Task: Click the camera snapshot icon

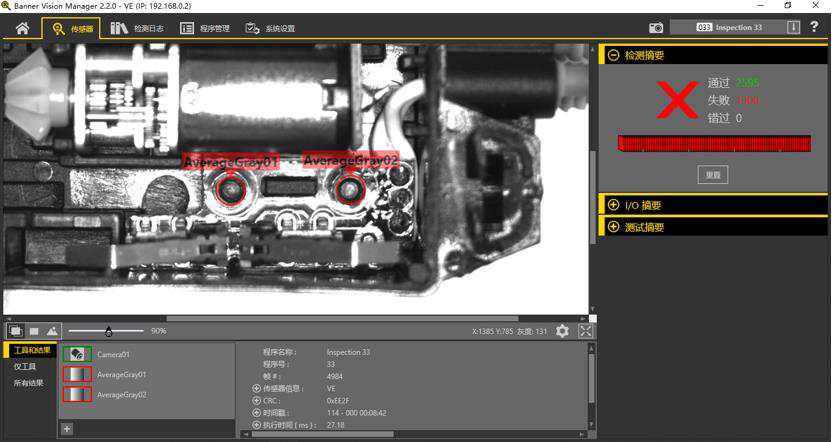Action: [x=656, y=28]
